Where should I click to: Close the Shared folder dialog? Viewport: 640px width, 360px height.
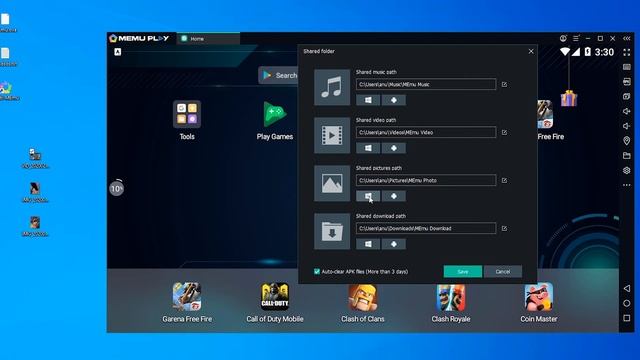pos(531,51)
